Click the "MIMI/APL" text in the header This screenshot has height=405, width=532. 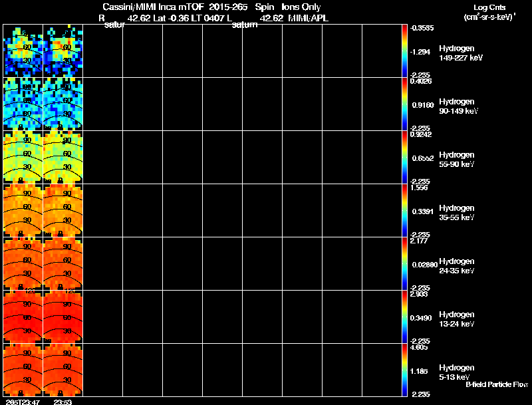[x=308, y=18]
